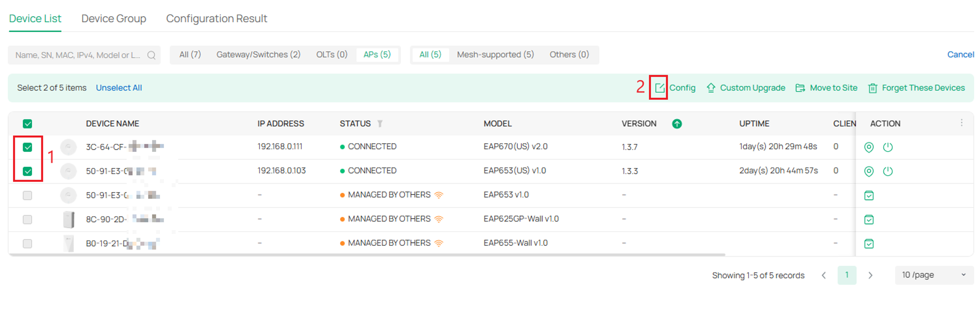Click Showing 1-5 of 5 records text
The height and width of the screenshot is (318, 980).
[758, 275]
